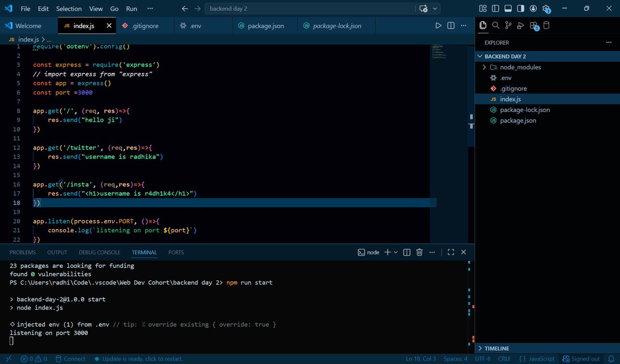This screenshot has width=620, height=364.
Task: Click the VS Code logo icon
Action: click(x=9, y=9)
